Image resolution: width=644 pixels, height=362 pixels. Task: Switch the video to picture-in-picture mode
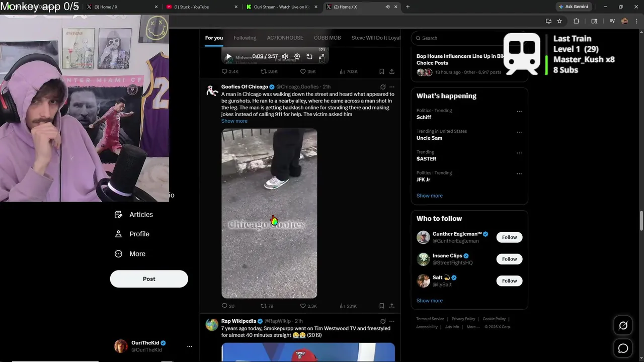coord(309,57)
